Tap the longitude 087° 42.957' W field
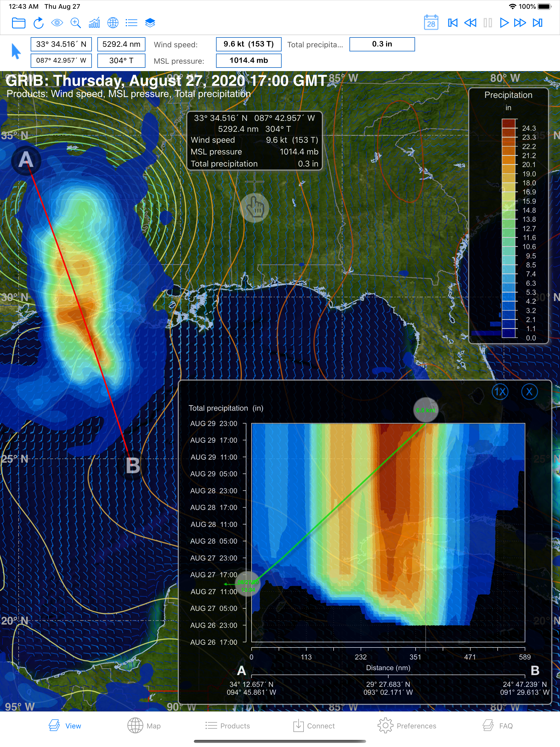This screenshot has width=560, height=747. (61, 61)
